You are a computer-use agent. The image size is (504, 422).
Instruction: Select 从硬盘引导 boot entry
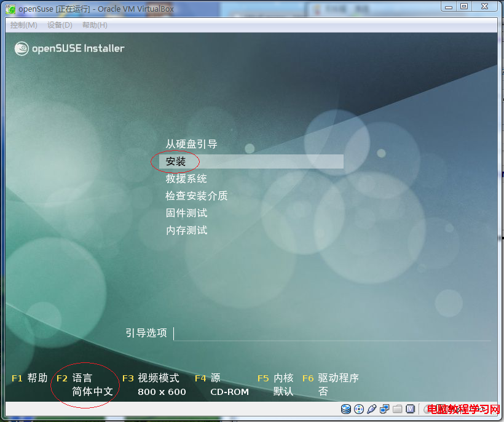pos(191,144)
